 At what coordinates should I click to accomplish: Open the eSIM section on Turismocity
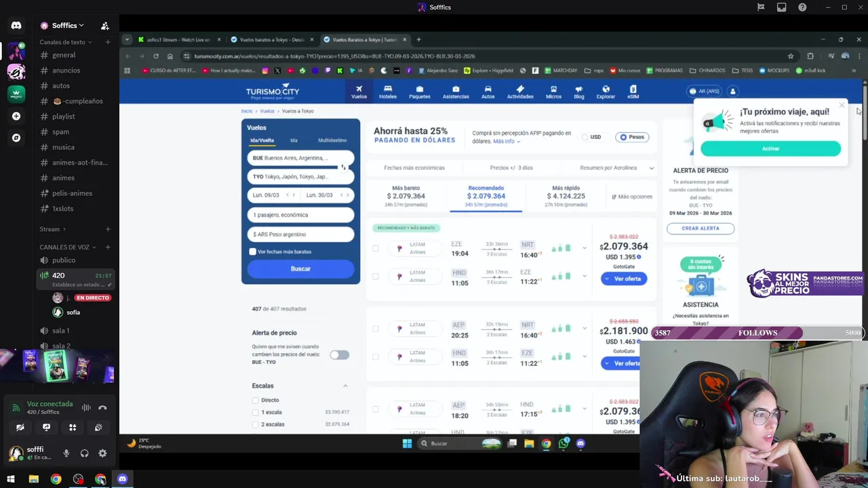point(633,92)
